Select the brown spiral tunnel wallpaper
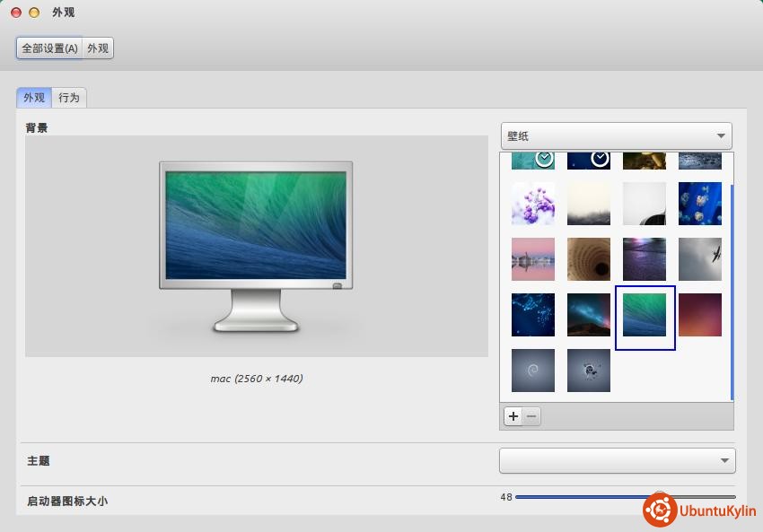 589,259
